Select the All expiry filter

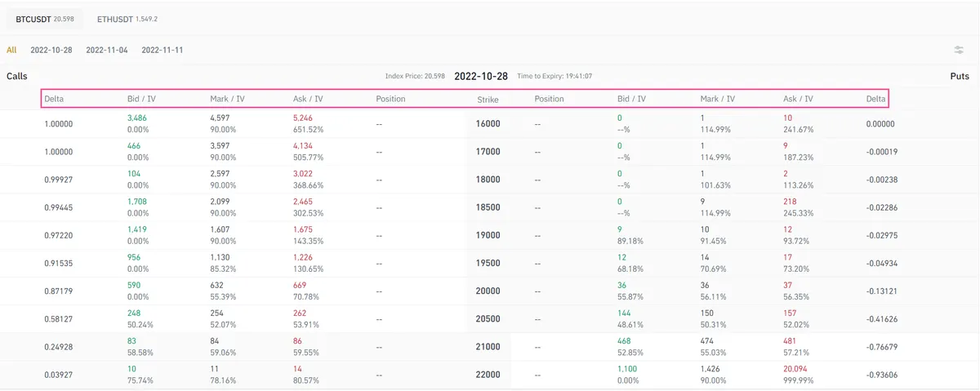point(11,50)
